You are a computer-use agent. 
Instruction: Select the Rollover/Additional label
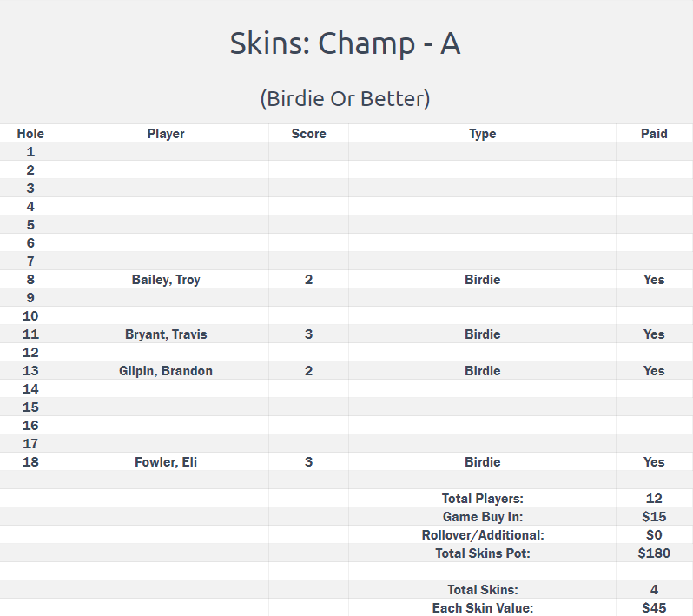(x=483, y=535)
